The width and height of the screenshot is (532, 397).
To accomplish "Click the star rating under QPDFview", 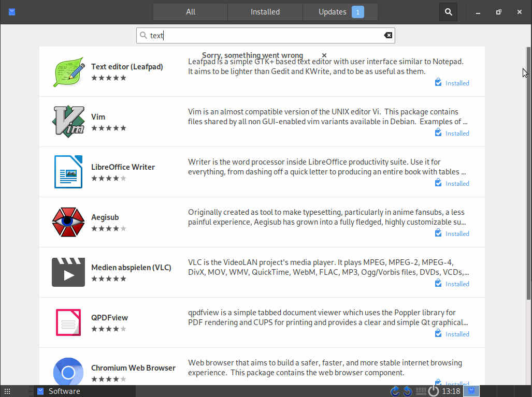I will pos(109,329).
